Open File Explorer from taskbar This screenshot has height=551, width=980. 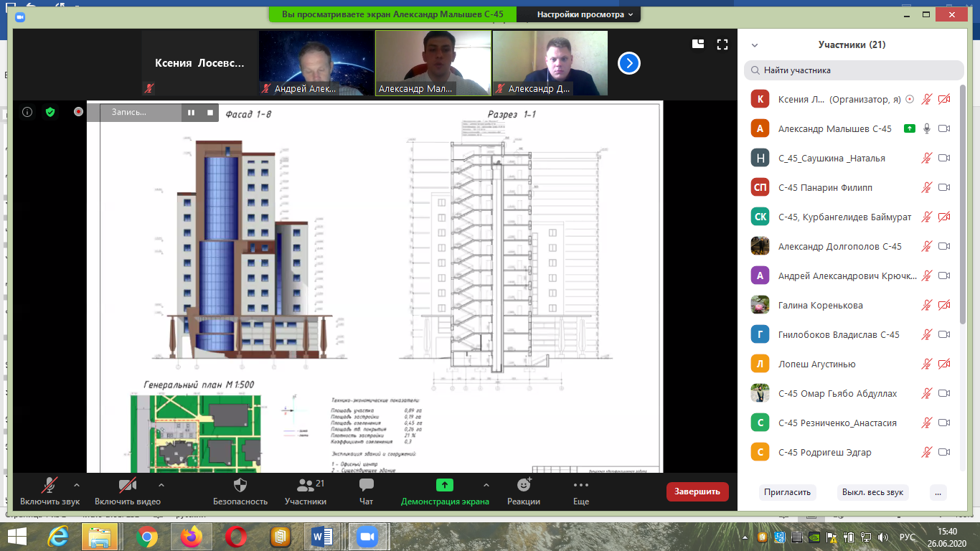pyautogui.click(x=100, y=537)
